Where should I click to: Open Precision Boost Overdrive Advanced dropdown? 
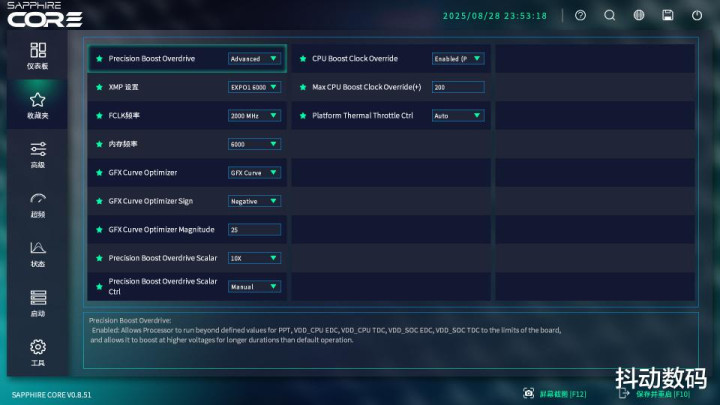254,59
